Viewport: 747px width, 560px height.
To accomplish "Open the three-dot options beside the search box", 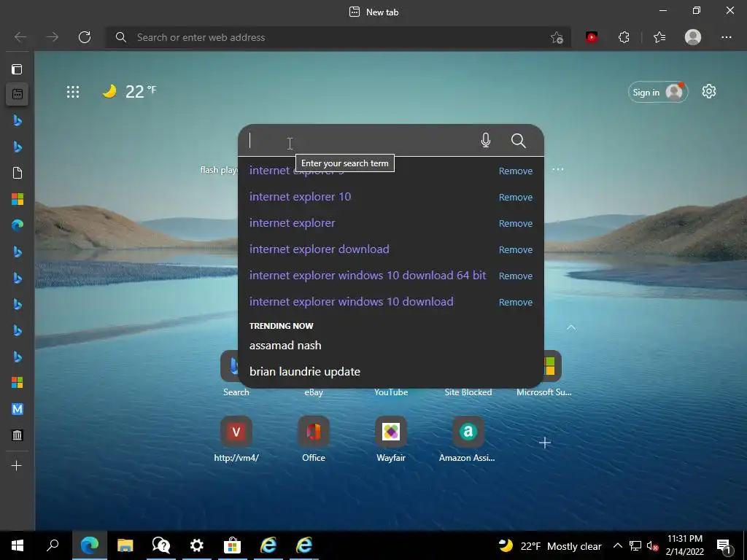I will tap(558, 169).
